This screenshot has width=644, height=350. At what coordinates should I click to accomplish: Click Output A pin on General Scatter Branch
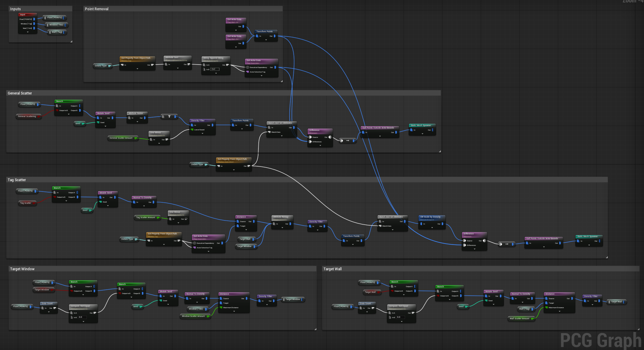click(x=80, y=106)
